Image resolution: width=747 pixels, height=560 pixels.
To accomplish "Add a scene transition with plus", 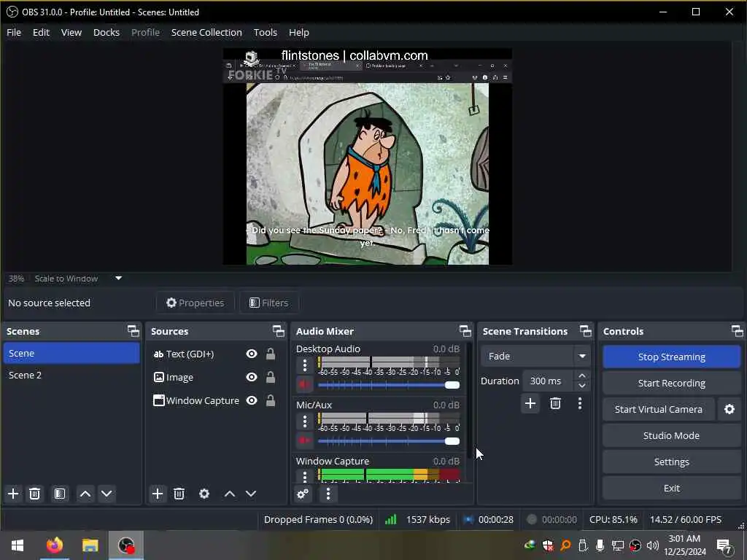I will [530, 404].
